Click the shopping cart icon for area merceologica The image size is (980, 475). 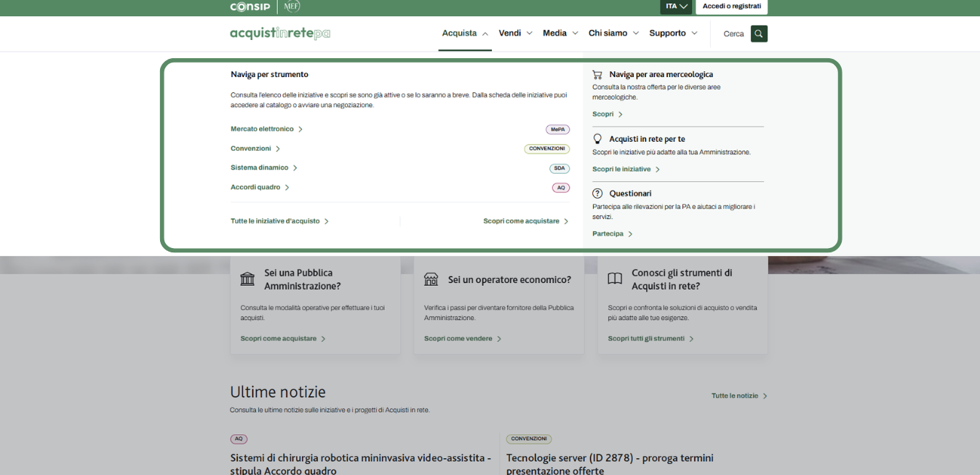pyautogui.click(x=597, y=74)
